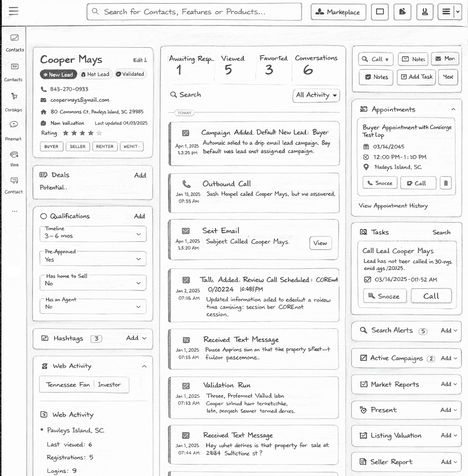Open the speech-bubble chat sidebar icon

tap(14, 124)
